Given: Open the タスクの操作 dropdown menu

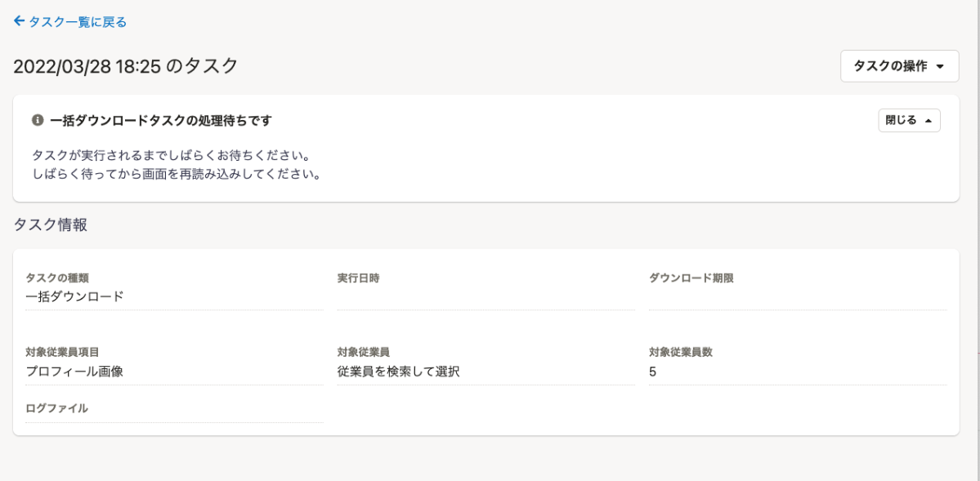Looking at the screenshot, I should pyautogui.click(x=899, y=66).
